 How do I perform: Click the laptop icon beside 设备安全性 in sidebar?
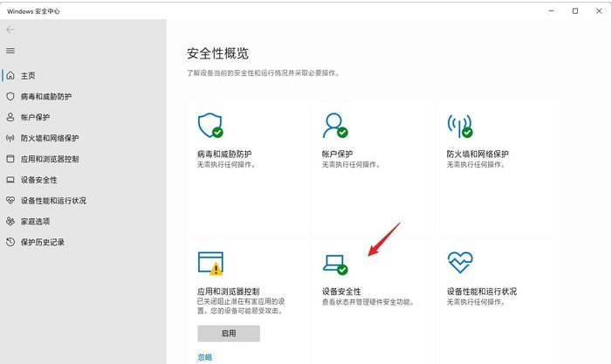(10, 180)
